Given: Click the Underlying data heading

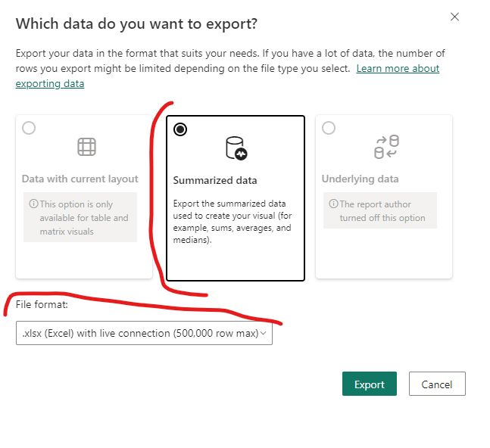Looking at the screenshot, I should click(x=360, y=179).
